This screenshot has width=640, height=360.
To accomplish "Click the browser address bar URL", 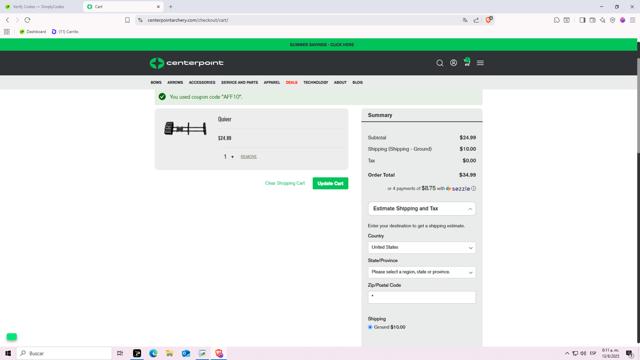I will [x=188, y=20].
